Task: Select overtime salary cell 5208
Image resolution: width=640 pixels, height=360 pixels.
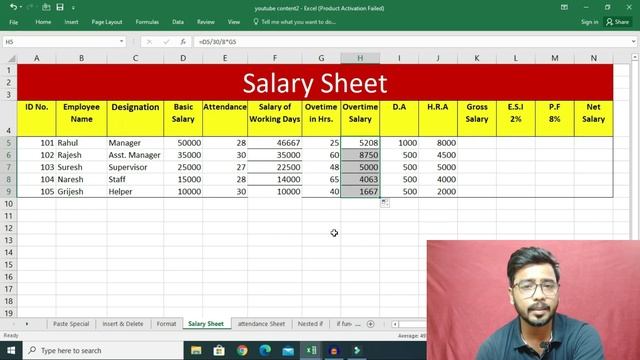Action: [x=360, y=143]
